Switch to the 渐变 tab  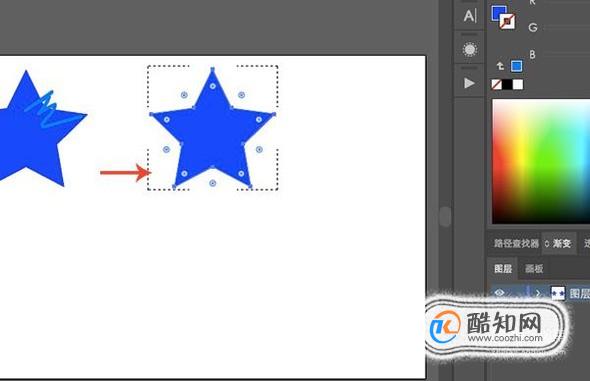point(558,244)
